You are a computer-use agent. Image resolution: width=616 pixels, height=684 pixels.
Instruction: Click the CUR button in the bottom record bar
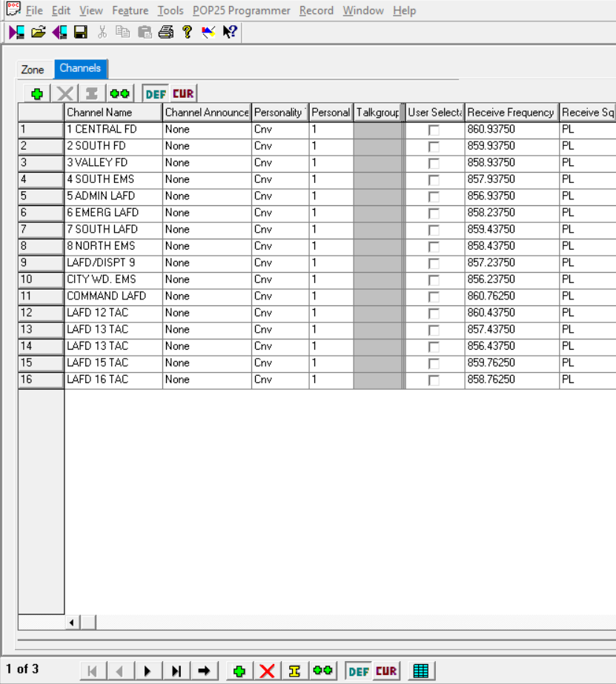click(x=386, y=671)
